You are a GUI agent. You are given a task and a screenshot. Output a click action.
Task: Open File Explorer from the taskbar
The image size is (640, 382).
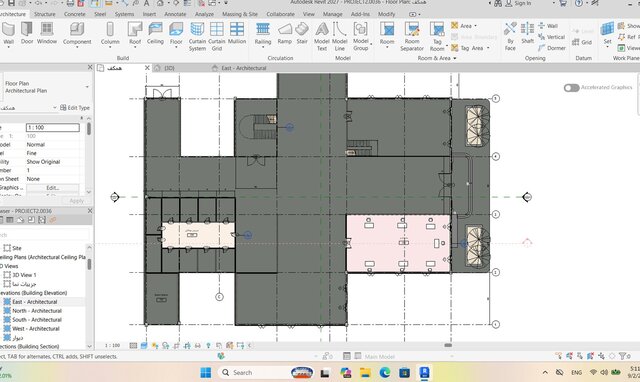365,373
